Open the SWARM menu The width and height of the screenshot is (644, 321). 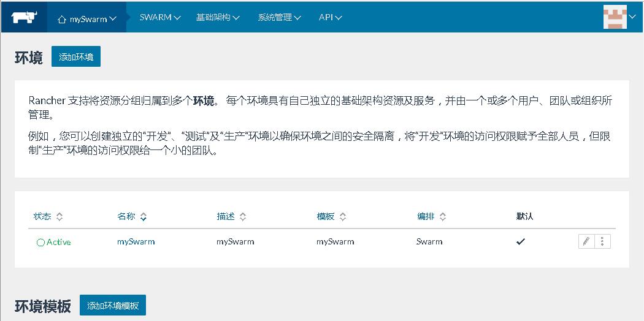[159, 18]
